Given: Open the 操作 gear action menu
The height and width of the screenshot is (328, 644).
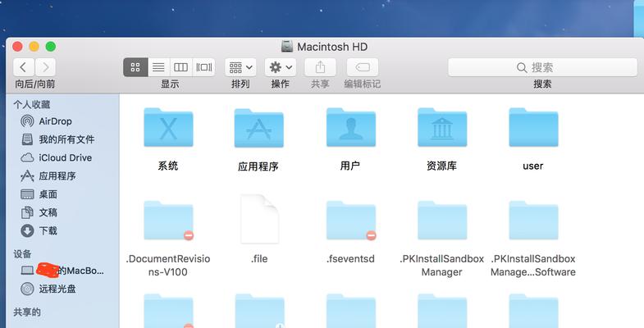Looking at the screenshot, I should pos(281,67).
